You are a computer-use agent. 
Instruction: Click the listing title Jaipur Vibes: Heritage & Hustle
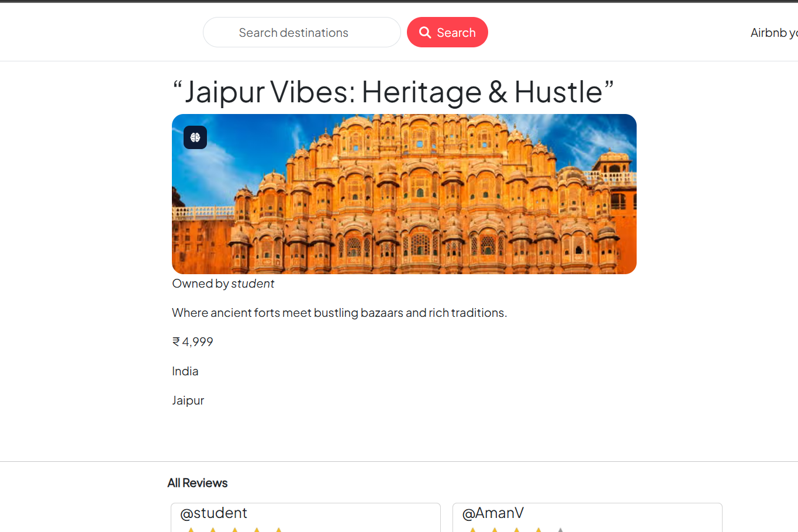pos(393,92)
